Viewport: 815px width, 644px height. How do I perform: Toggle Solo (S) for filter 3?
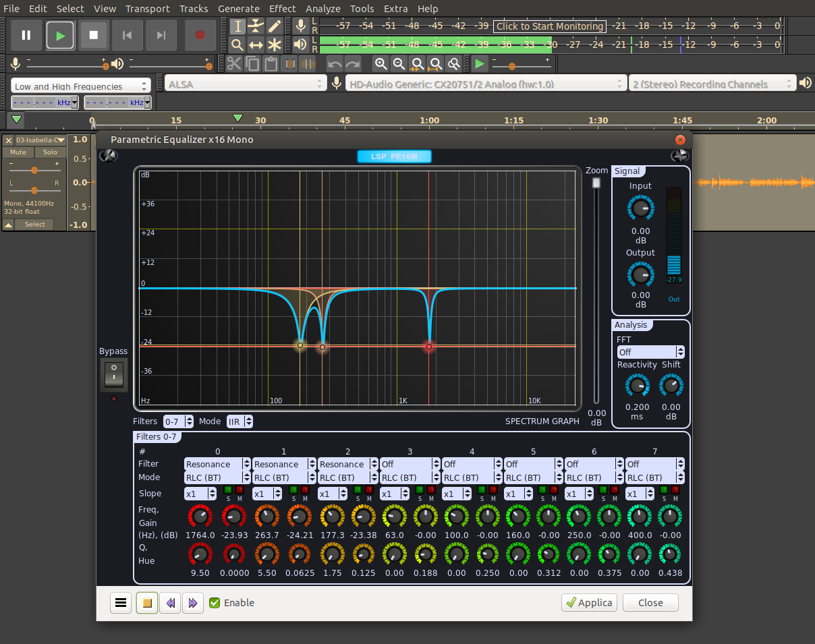419,490
